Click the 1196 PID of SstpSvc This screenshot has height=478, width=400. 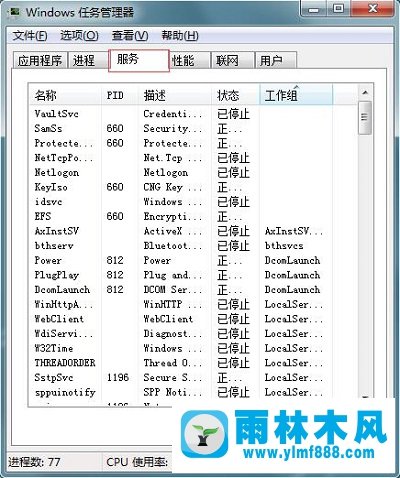coord(118,378)
